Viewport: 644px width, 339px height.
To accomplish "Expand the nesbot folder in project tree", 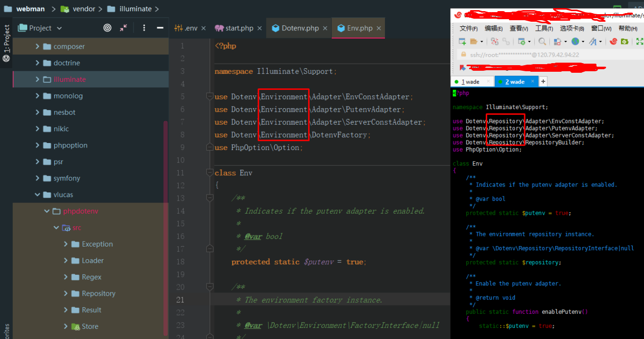I will [37, 112].
